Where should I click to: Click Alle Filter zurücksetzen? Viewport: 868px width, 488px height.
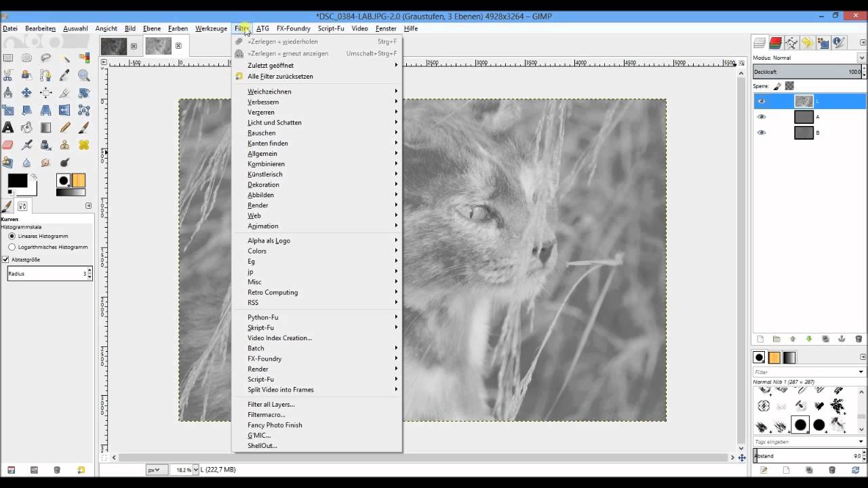click(317, 77)
